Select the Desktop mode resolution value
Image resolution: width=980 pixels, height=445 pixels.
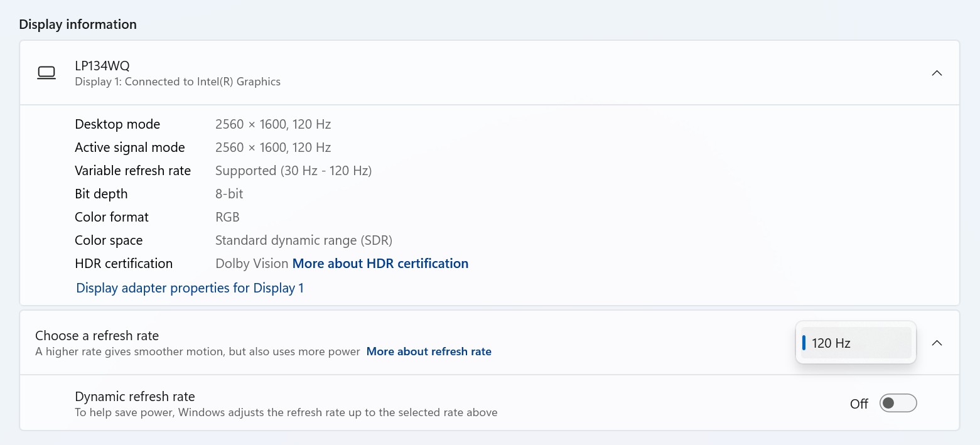pos(273,124)
